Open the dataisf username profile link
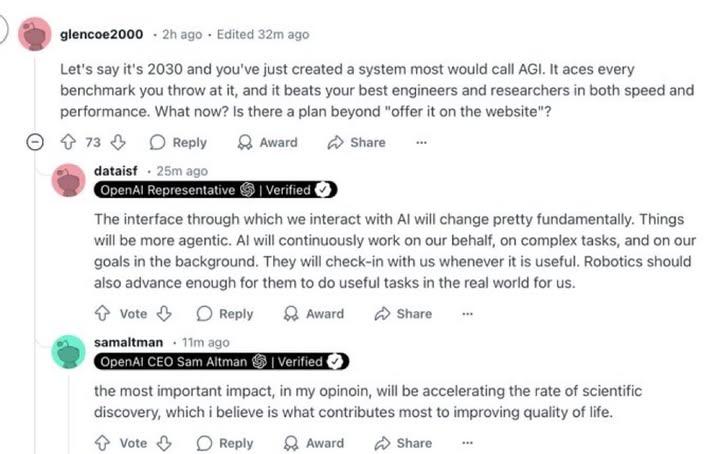Image resolution: width=720 pixels, height=454 pixels. coord(118,171)
